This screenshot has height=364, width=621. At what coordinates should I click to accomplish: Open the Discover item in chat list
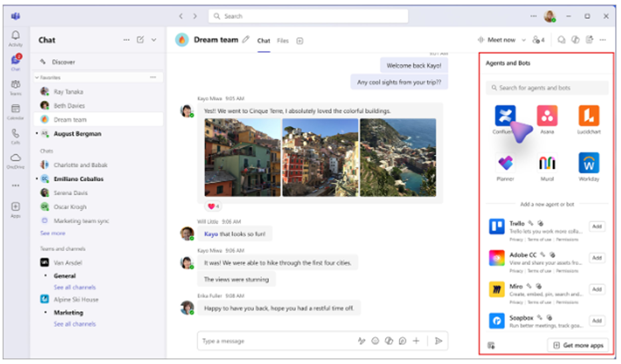63,62
